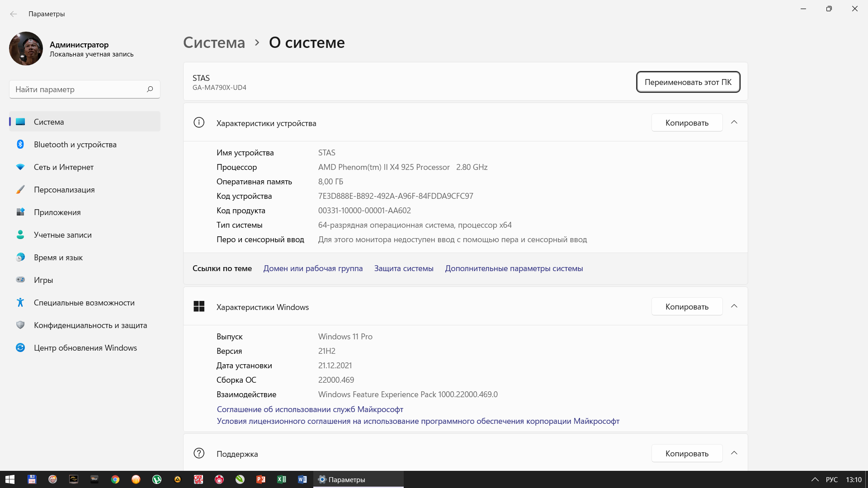The image size is (868, 488).
Task: Open Специальные возможности section
Action: click(84, 303)
